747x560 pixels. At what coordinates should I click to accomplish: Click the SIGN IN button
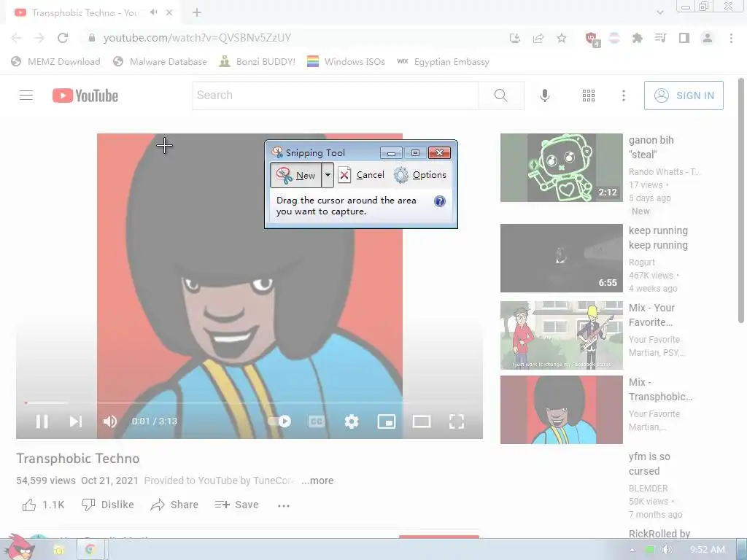pyautogui.click(x=684, y=96)
